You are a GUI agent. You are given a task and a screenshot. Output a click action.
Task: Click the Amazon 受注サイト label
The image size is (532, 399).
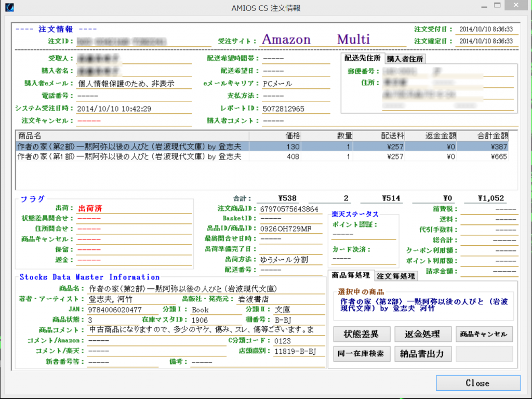coord(286,39)
